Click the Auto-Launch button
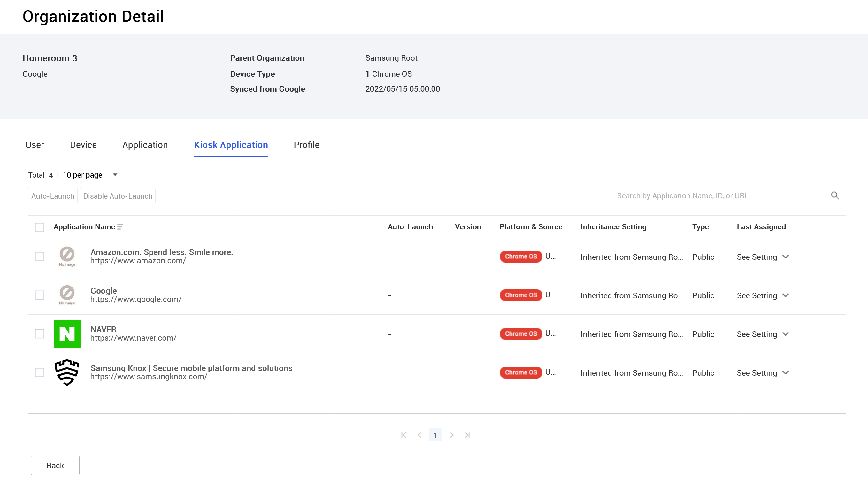Viewport: 868px width, 483px height. tap(53, 196)
